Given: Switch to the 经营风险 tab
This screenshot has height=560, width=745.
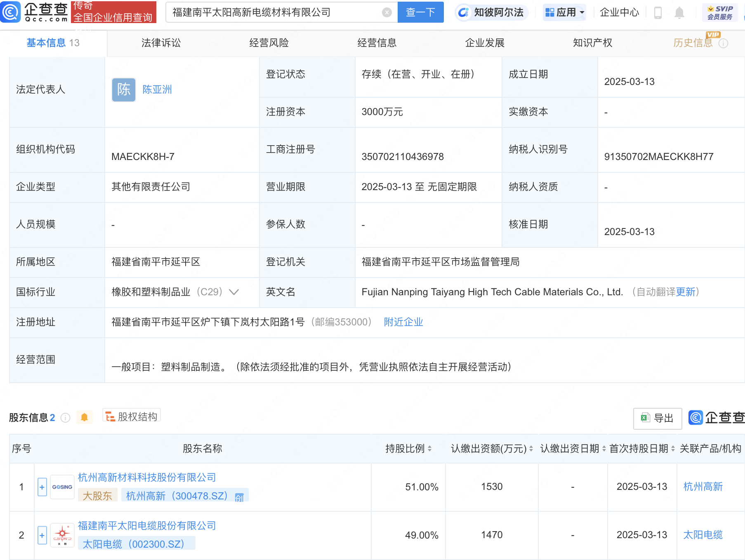Looking at the screenshot, I should (x=269, y=43).
